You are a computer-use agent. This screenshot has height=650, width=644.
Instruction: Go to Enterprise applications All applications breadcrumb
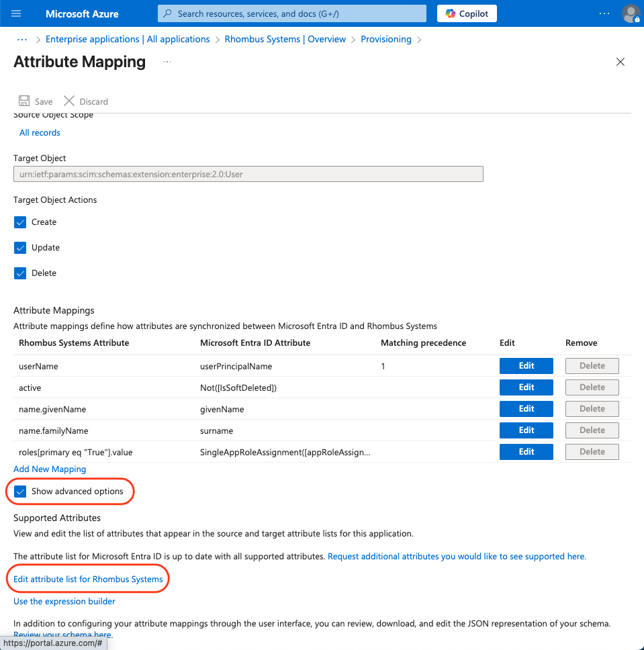coord(128,40)
